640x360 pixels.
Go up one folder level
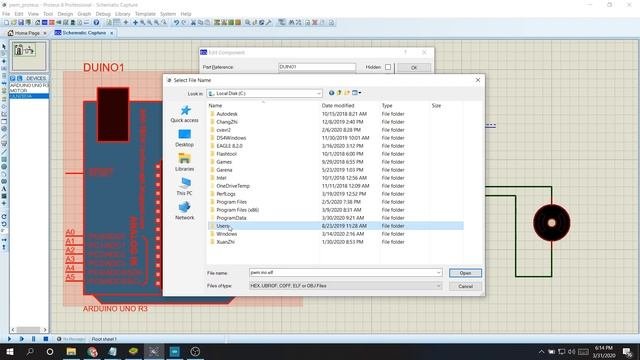tap(339, 93)
